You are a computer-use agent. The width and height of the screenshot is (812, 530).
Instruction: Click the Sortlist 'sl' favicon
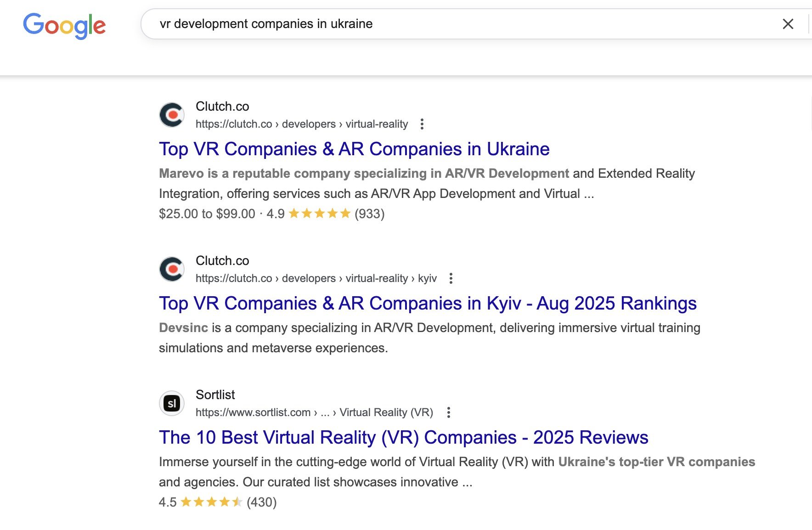[172, 403]
